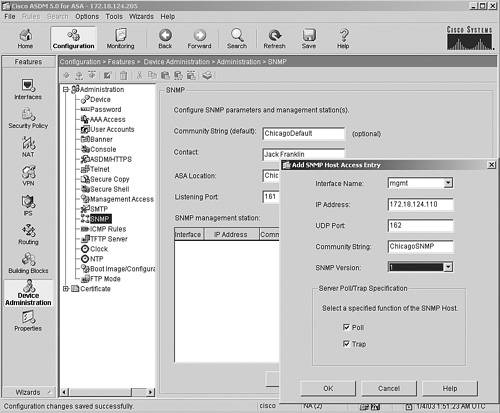Select the Configuration toolbar button
Screen dimensions: 500x413
pos(73,38)
